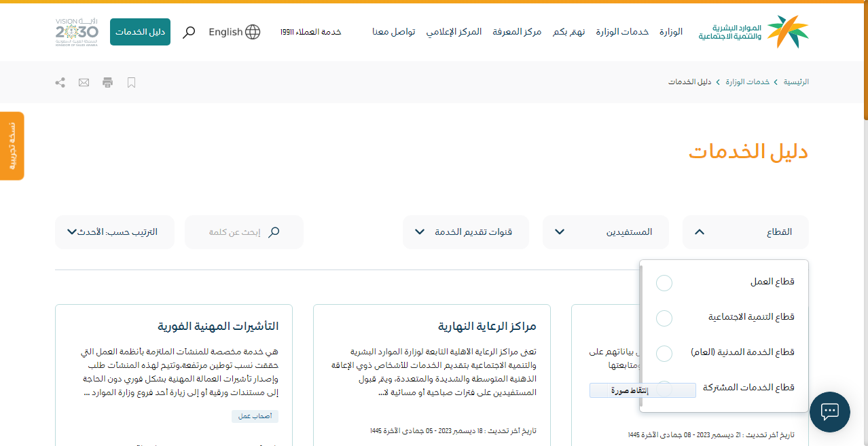Open the مركز المعرفة menu item
The width and height of the screenshot is (868, 446).
coord(517,32)
